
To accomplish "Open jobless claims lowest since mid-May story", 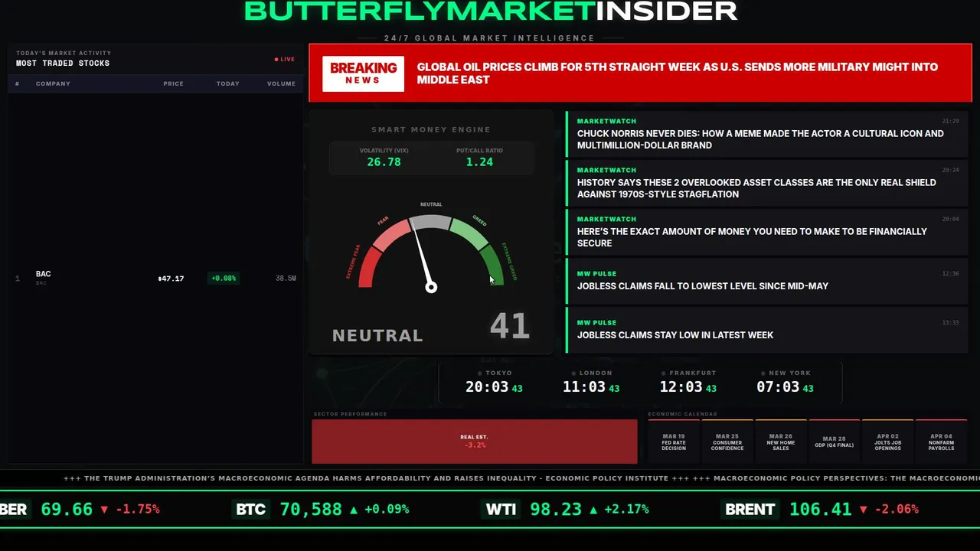I will 767,280.
